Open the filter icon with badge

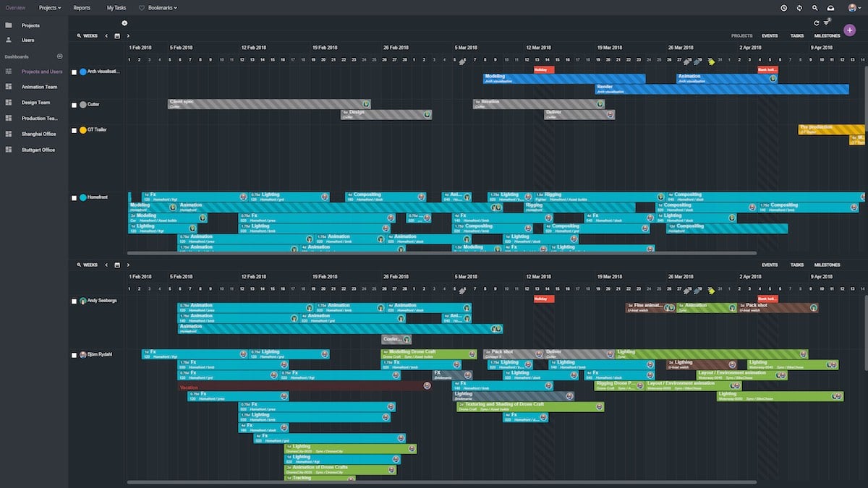coord(827,22)
